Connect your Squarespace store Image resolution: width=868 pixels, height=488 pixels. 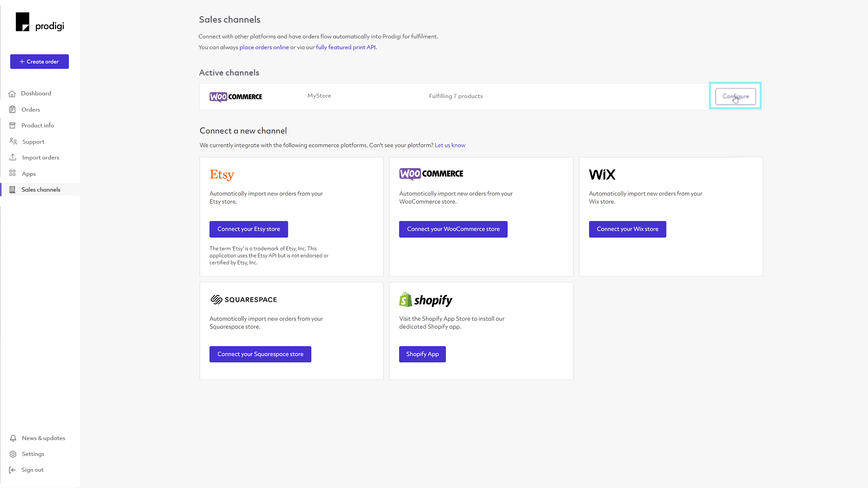click(x=260, y=354)
